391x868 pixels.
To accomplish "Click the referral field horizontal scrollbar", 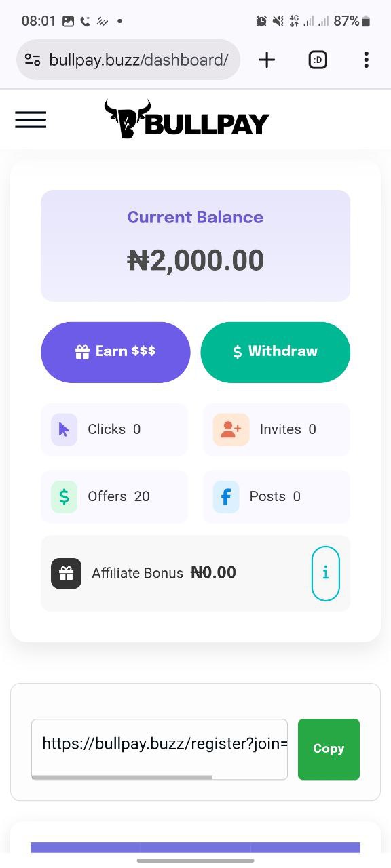I will (x=122, y=777).
